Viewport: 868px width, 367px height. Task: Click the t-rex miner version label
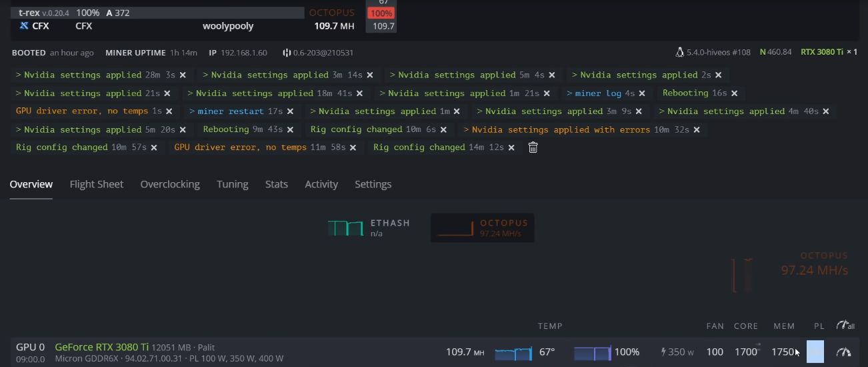44,13
